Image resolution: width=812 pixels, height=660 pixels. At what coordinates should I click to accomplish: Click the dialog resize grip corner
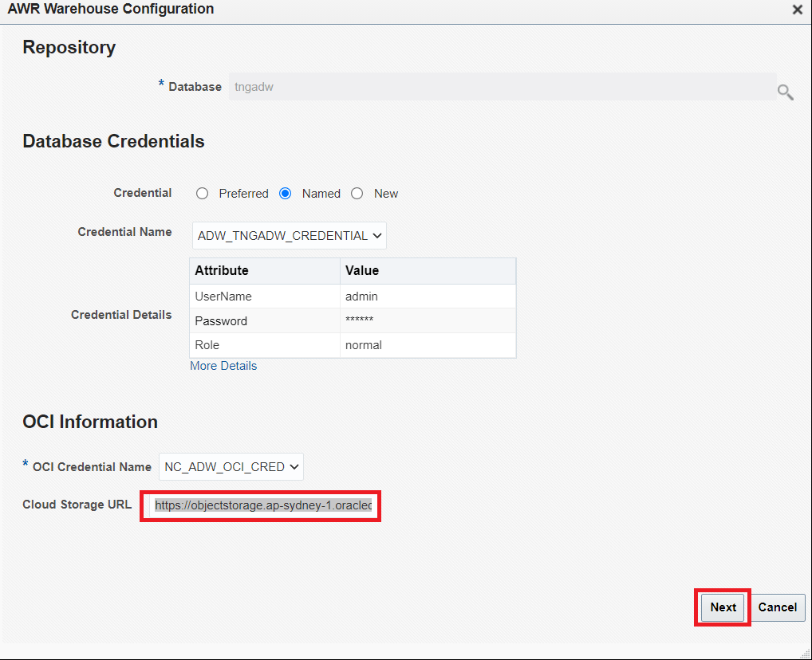pyautogui.click(x=805, y=653)
